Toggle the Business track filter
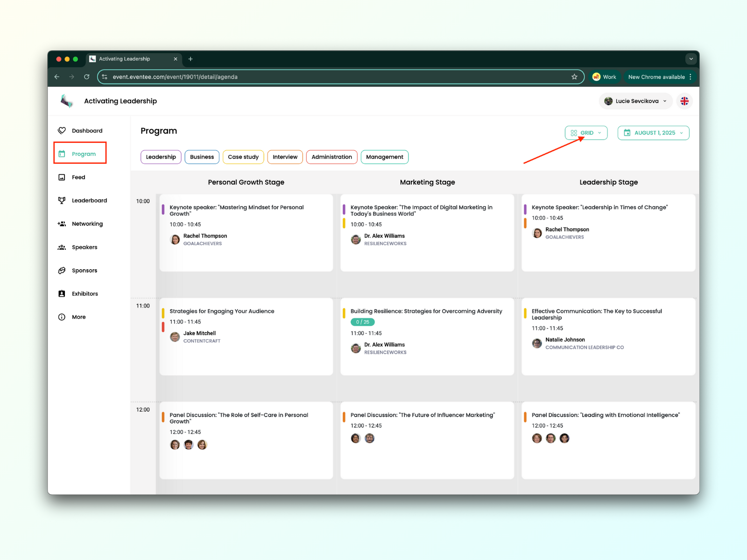This screenshot has height=560, width=747. point(202,157)
